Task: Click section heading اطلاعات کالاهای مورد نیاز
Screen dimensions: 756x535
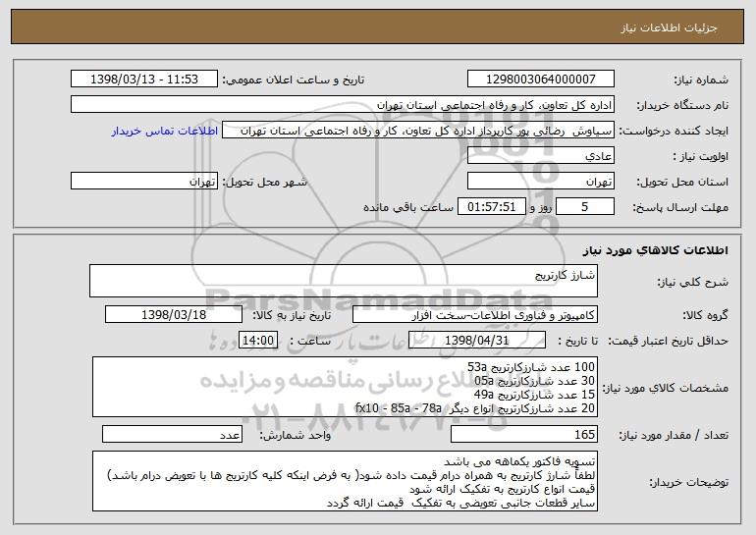Action: point(655,250)
